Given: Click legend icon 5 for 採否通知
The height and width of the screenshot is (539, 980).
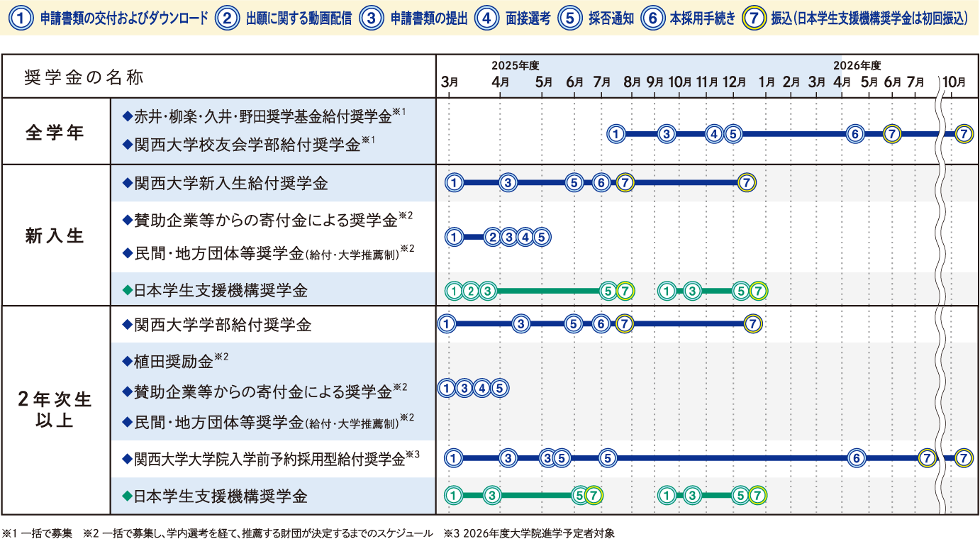Looking at the screenshot, I should pyautogui.click(x=569, y=18).
